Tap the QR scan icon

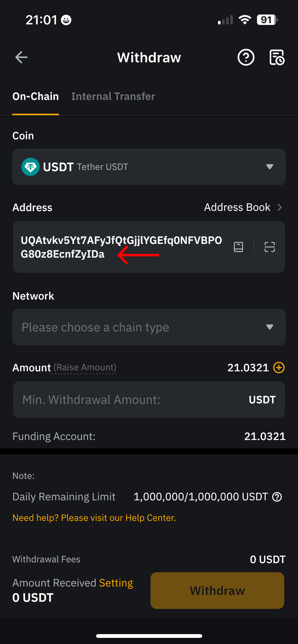269,247
